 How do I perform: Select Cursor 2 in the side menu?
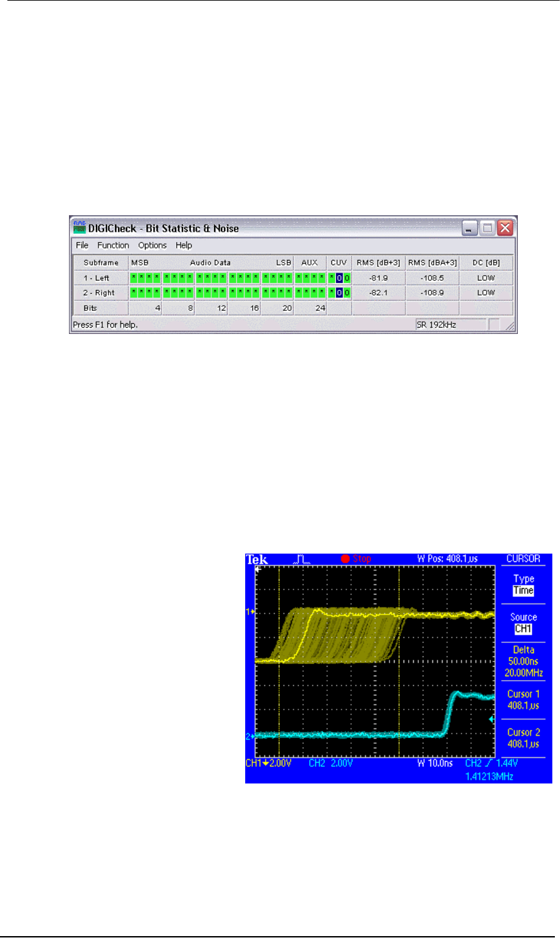(x=523, y=738)
